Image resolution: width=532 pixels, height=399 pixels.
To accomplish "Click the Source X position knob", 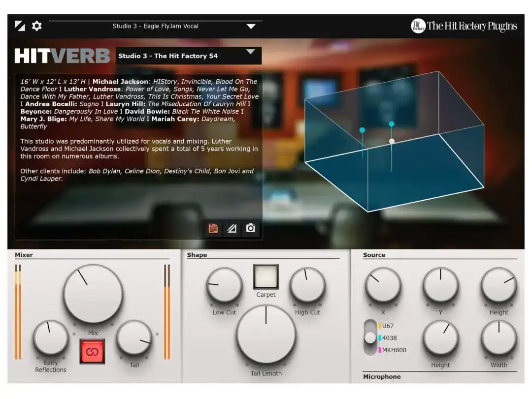I will 383,285.
